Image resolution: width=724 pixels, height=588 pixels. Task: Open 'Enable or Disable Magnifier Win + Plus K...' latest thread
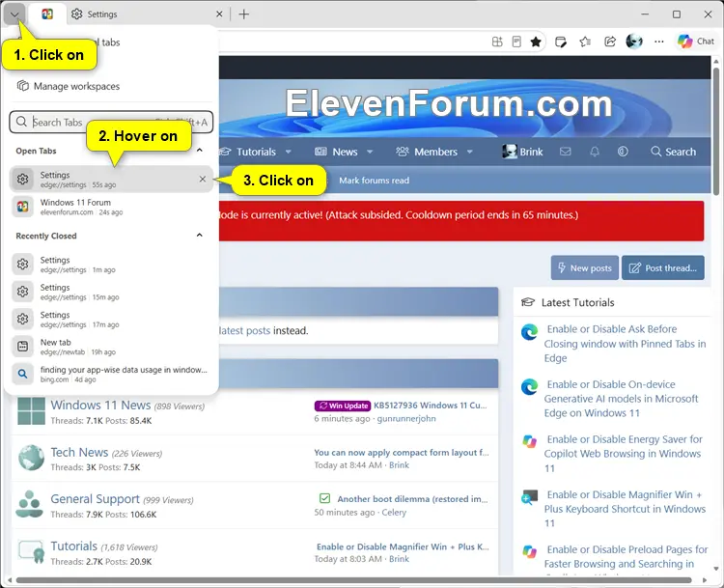[x=403, y=546]
